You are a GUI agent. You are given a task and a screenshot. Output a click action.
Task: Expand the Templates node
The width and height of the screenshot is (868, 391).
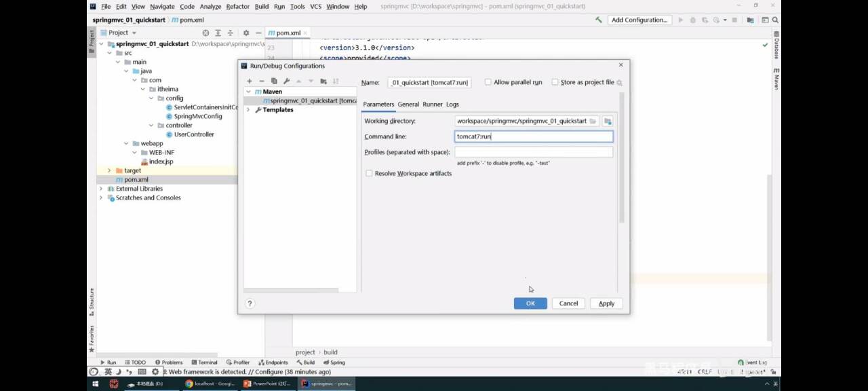point(249,110)
